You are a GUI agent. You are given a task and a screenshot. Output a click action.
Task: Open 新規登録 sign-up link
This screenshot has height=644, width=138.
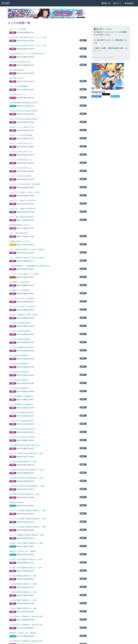click(x=129, y=3)
